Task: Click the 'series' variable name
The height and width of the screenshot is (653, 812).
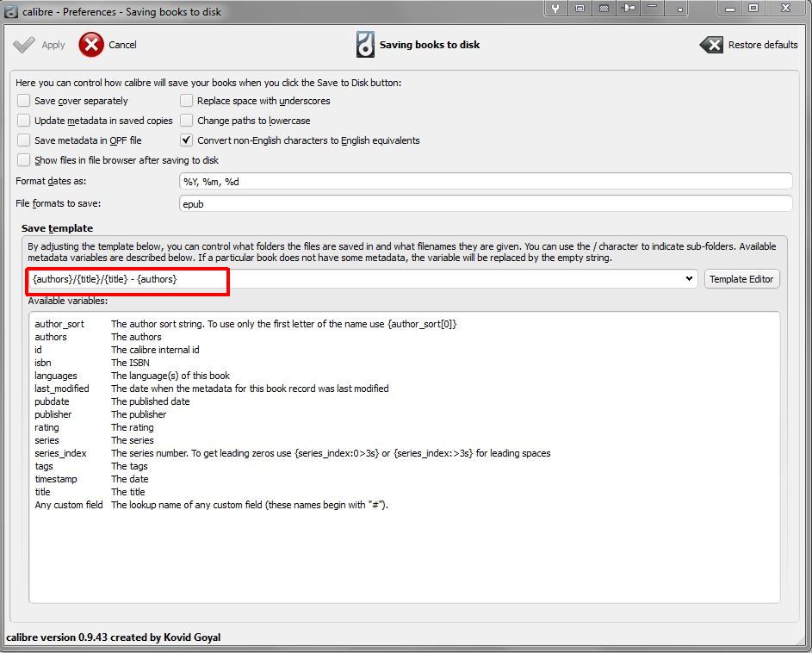Action: pyautogui.click(x=46, y=440)
